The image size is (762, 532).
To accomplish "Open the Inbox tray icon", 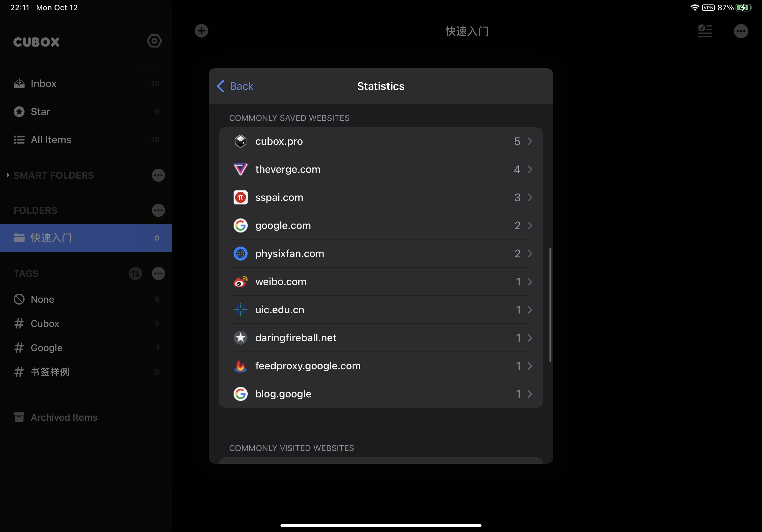I will tap(19, 84).
